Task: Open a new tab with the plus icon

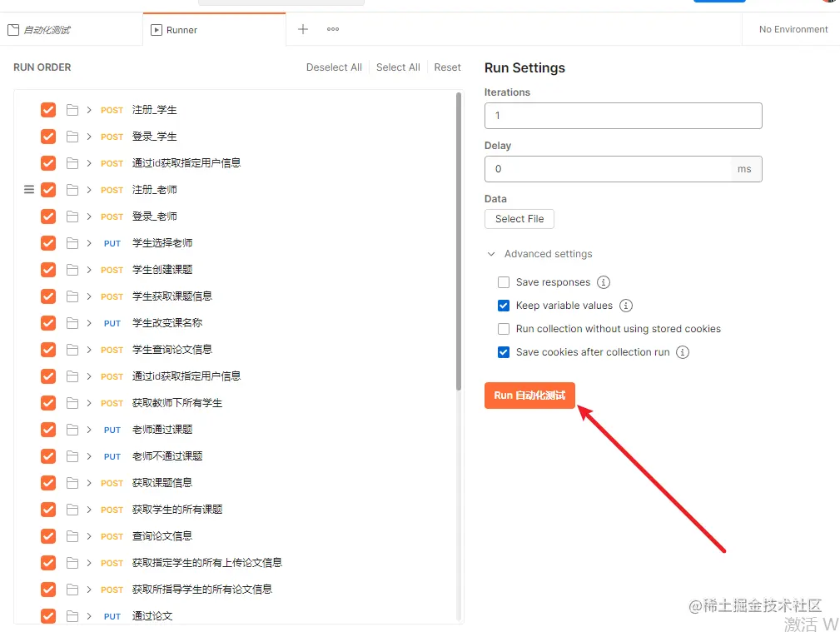Action: (x=303, y=29)
